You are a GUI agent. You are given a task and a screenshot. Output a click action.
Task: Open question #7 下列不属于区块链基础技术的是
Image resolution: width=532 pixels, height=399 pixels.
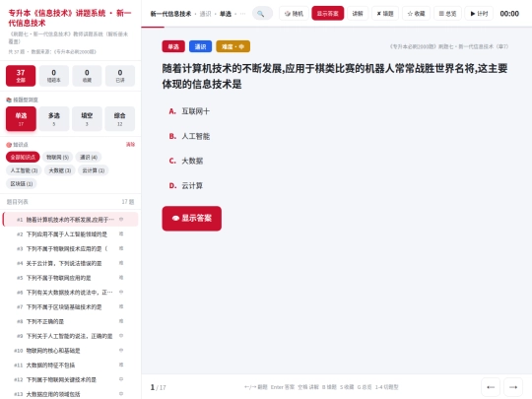click(71, 306)
